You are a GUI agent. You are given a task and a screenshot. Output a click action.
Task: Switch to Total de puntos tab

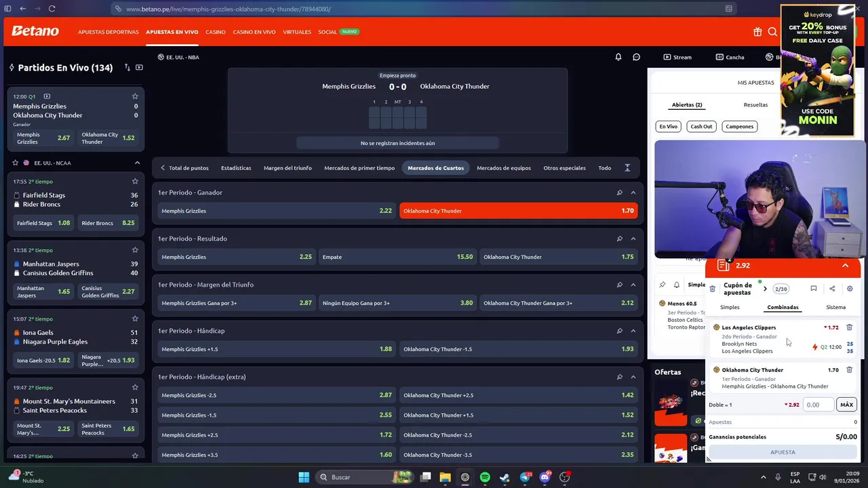point(189,168)
